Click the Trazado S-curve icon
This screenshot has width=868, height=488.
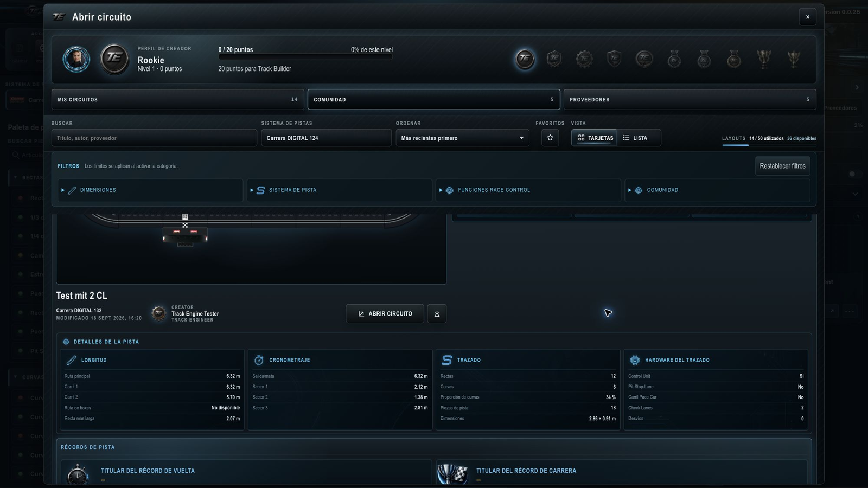(x=446, y=360)
